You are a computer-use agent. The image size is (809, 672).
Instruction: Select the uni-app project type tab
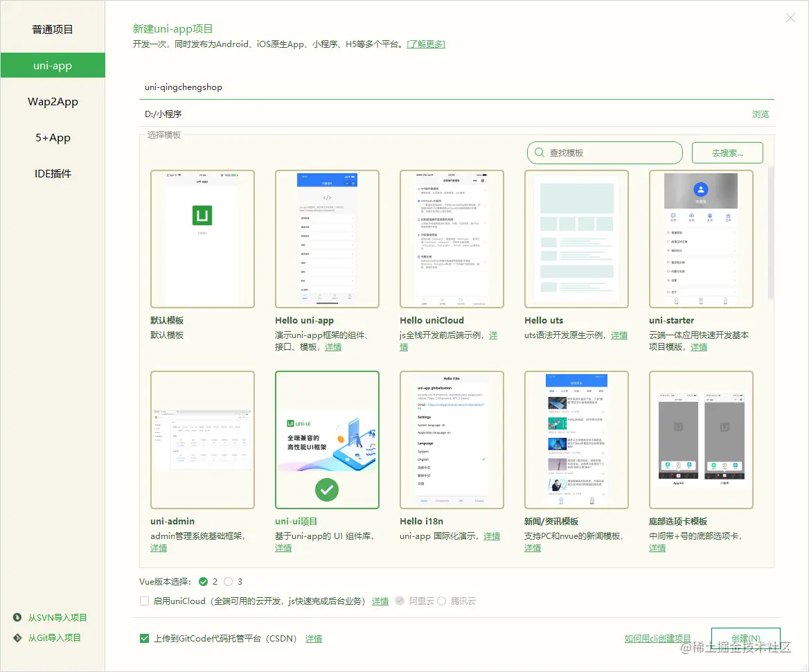(53, 66)
